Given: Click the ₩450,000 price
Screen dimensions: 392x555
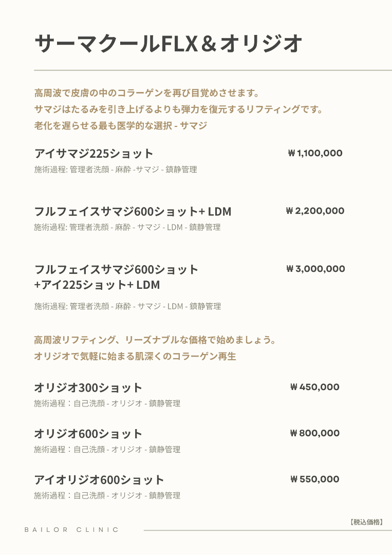Looking at the screenshot, I should (315, 387).
